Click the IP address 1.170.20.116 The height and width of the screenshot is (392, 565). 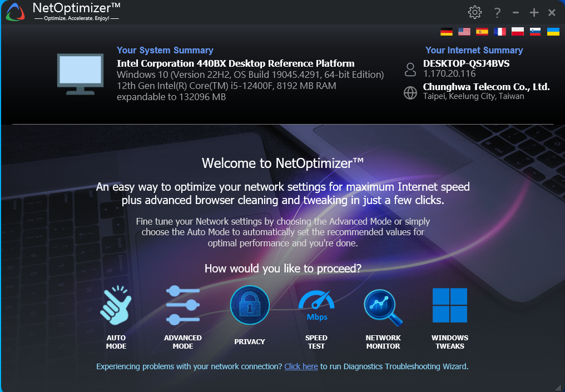[x=449, y=73]
